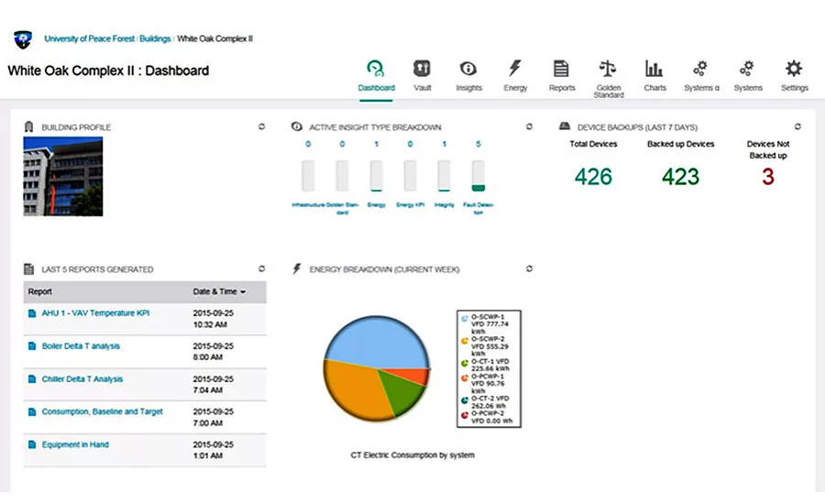
Task: Click the green pie chart slice
Action: 403,392
